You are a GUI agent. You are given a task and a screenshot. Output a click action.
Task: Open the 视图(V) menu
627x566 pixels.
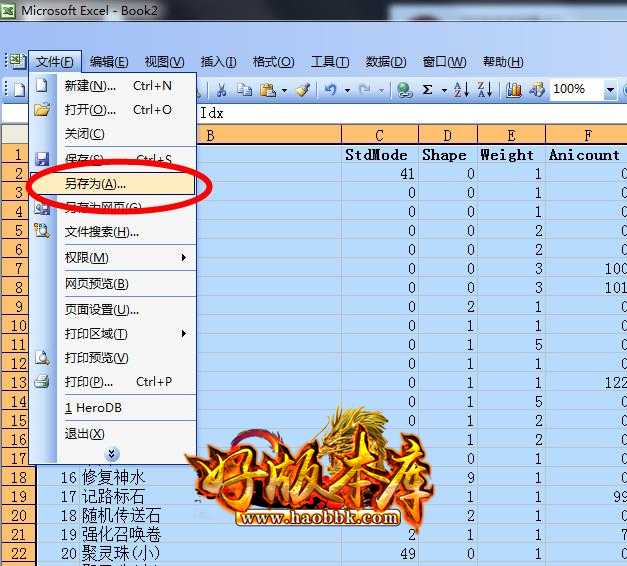point(164,62)
